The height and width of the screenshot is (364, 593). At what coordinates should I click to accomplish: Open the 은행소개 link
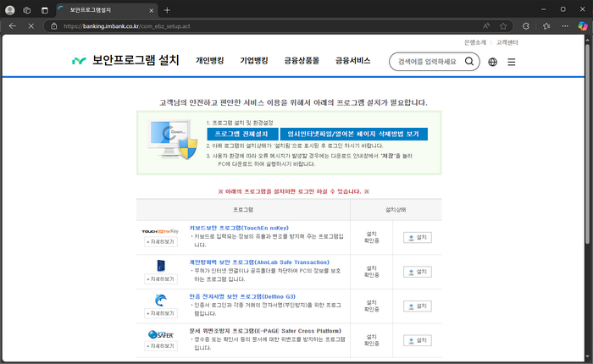pyautogui.click(x=475, y=42)
